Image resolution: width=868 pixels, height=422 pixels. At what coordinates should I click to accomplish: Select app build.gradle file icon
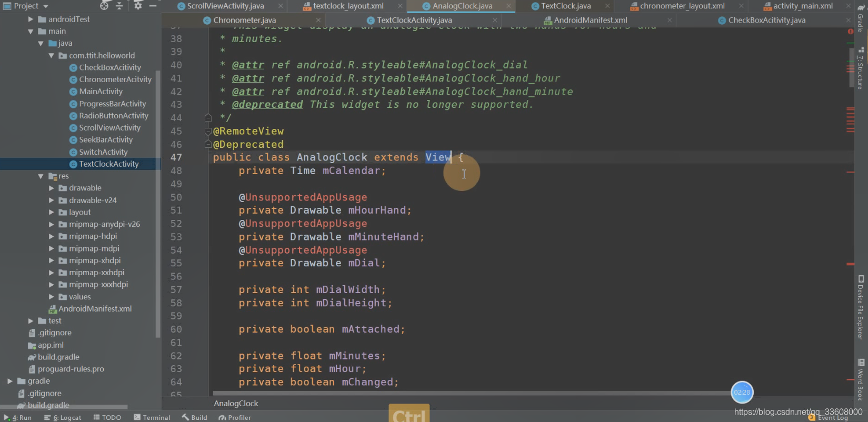coord(32,357)
